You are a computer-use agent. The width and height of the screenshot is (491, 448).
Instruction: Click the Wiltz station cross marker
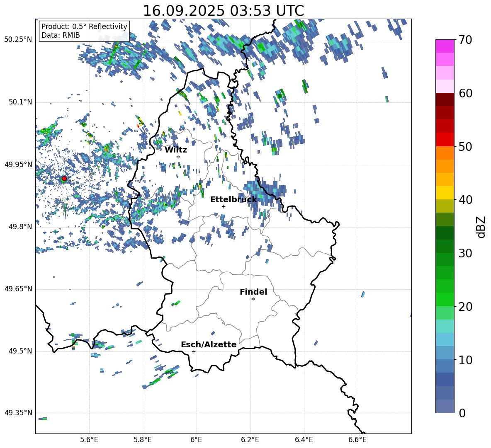click(x=178, y=157)
